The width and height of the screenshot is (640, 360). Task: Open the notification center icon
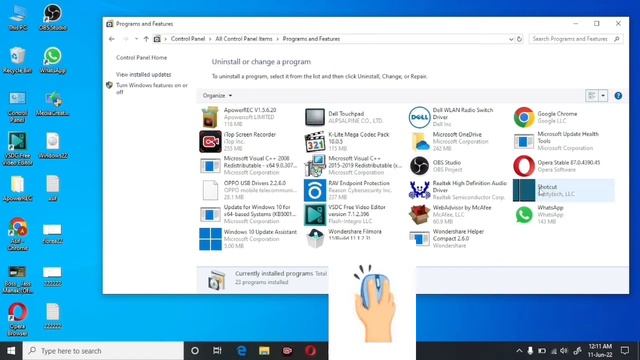pyautogui.click(x=624, y=351)
